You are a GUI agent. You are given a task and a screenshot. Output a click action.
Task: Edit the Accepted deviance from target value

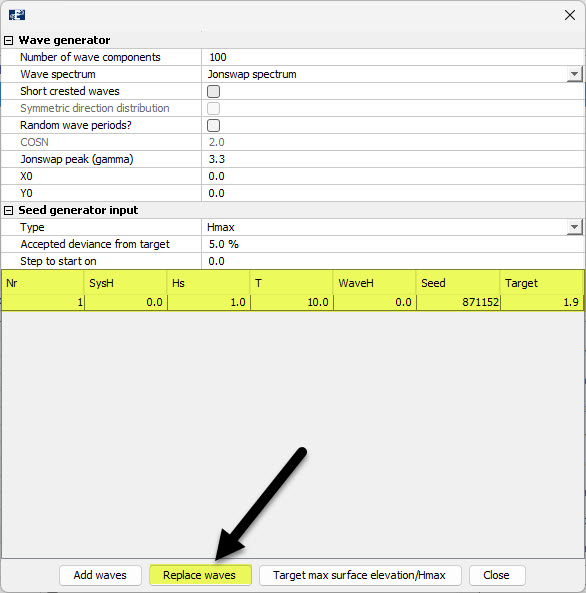pos(393,244)
